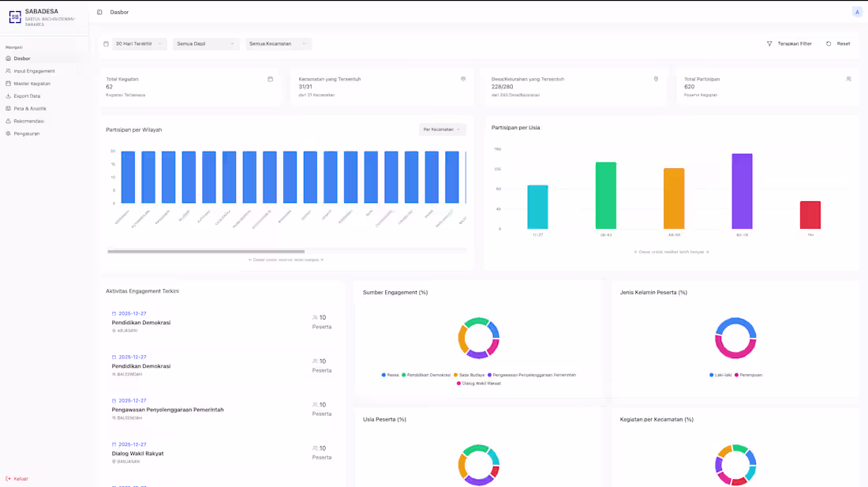
Task: Click the Total Kegiatan value 62
Action: point(109,87)
